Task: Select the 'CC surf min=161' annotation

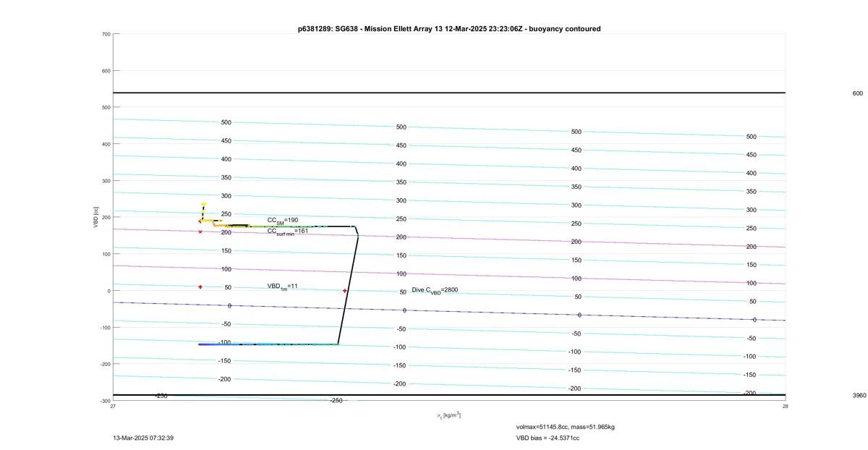Action: pos(287,232)
